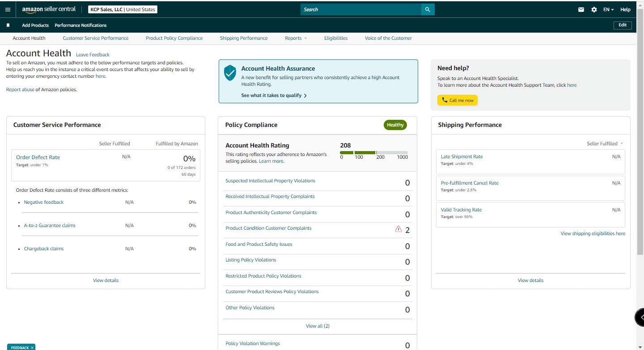Click the Account Health Assurance shield icon
Image resolution: width=644 pixels, height=350 pixels.
pos(230,73)
